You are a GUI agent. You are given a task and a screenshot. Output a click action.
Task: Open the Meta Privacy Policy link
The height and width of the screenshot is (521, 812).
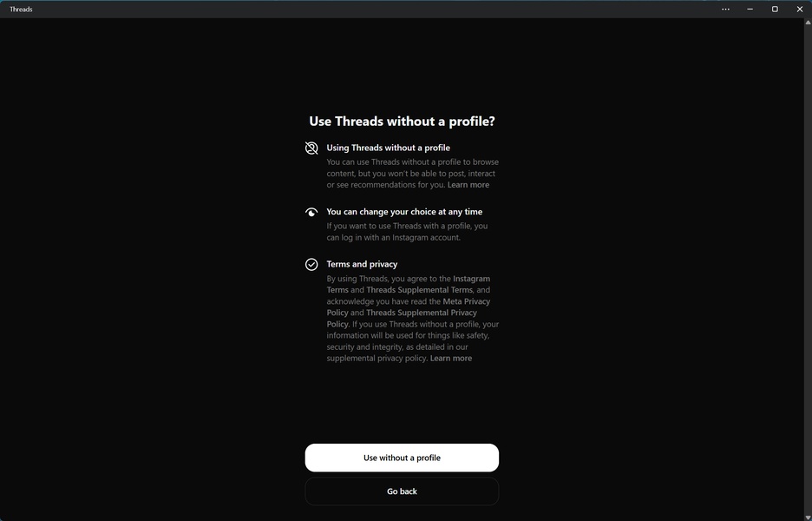point(408,307)
